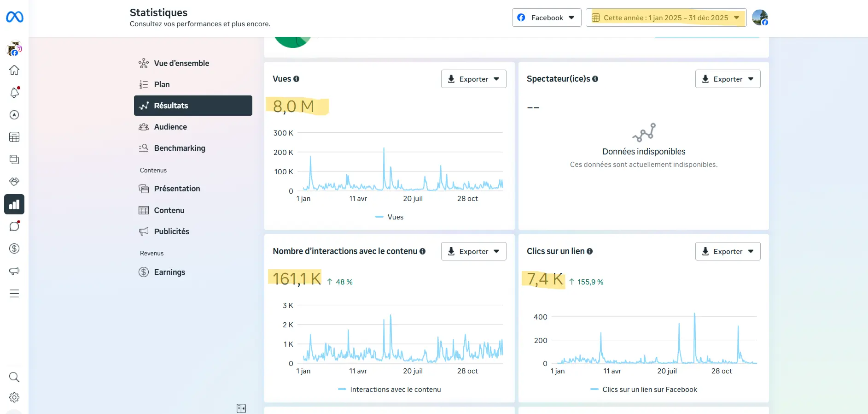Screen dimensions: 868x414
Task: Click the info icon beside Vues
Action: click(297, 79)
